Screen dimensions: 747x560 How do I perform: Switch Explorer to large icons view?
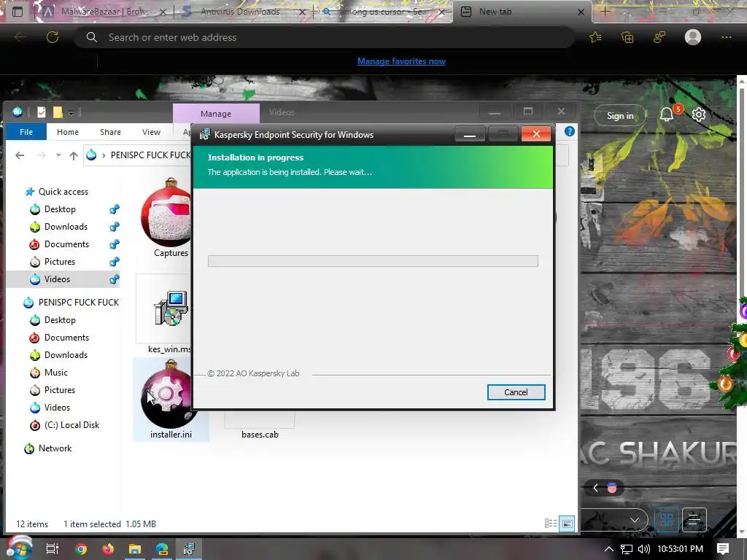coord(567,524)
